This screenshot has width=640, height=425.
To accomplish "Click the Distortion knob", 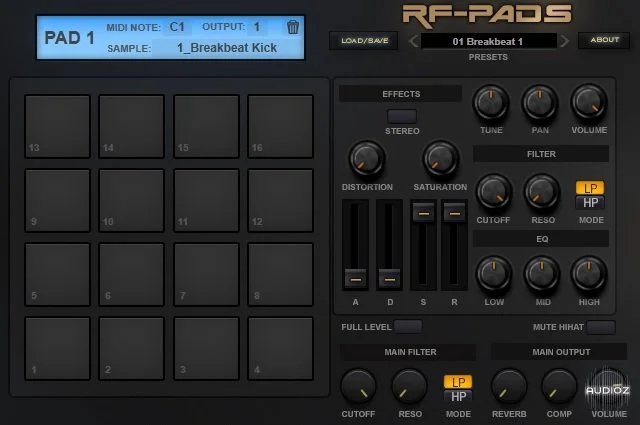I will coord(367,159).
